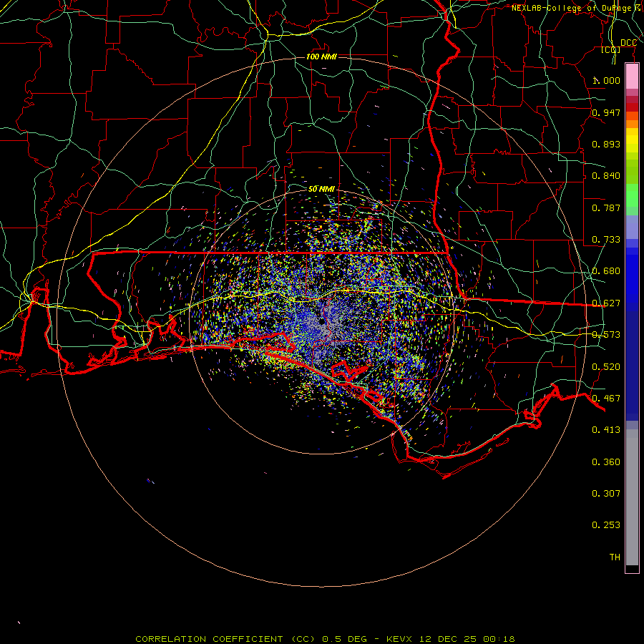Screen dimensions: 644x644
Task: Select the 0.467 scale label
Action: click(x=606, y=399)
